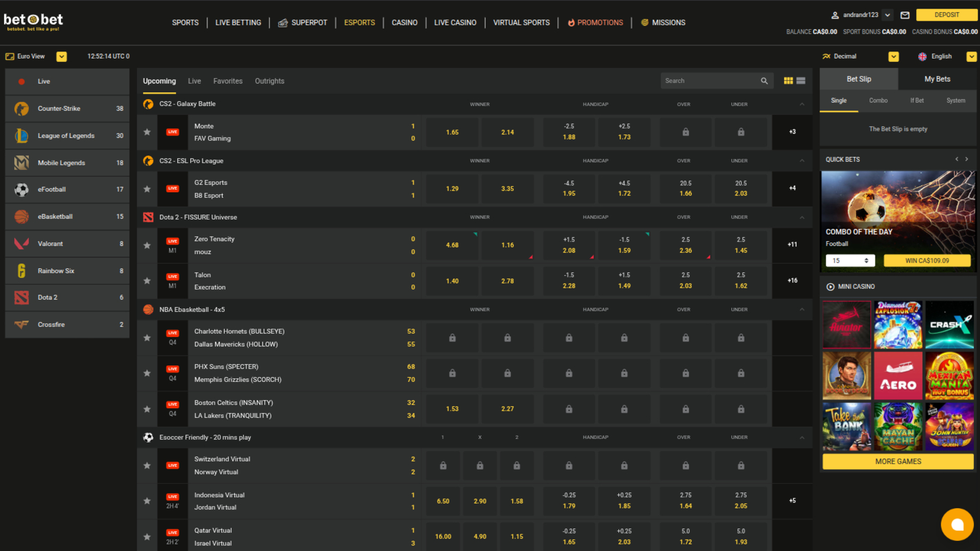The image size is (980, 551).
Task: Select the Valorant sidebar icon
Action: pyautogui.click(x=21, y=243)
